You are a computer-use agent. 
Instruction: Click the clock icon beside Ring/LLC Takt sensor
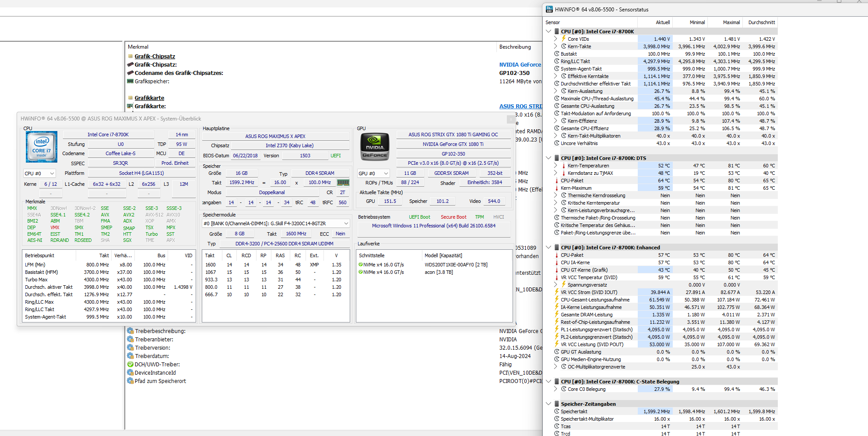[557, 61]
